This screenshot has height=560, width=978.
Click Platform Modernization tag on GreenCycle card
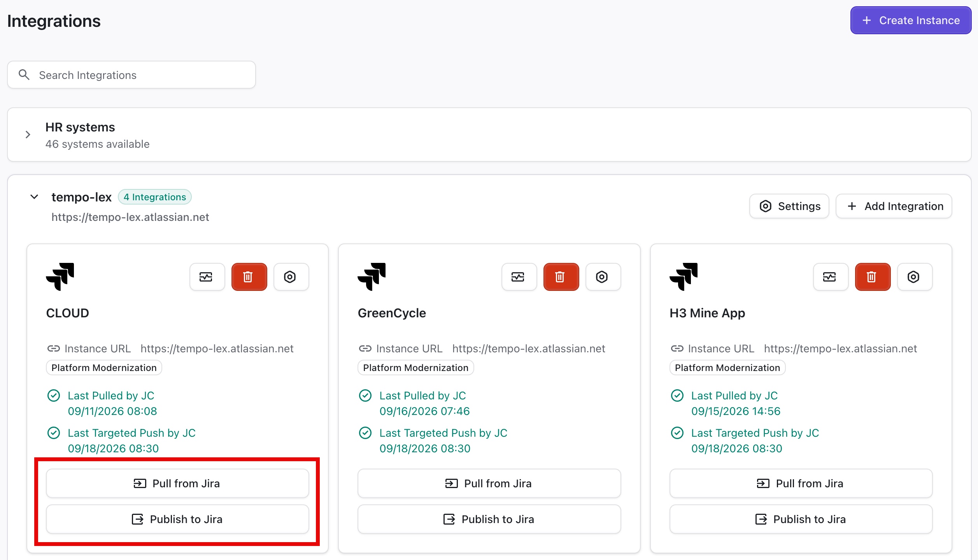[x=415, y=367]
